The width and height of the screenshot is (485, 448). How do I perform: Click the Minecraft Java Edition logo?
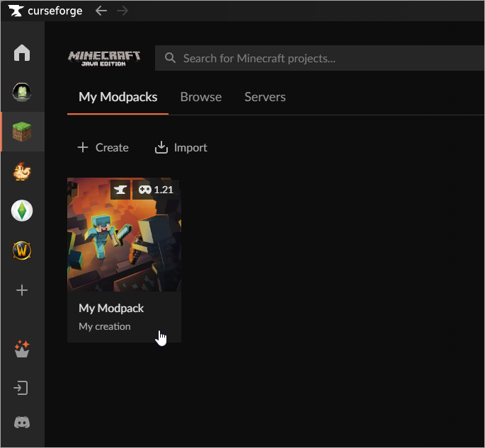pos(104,59)
